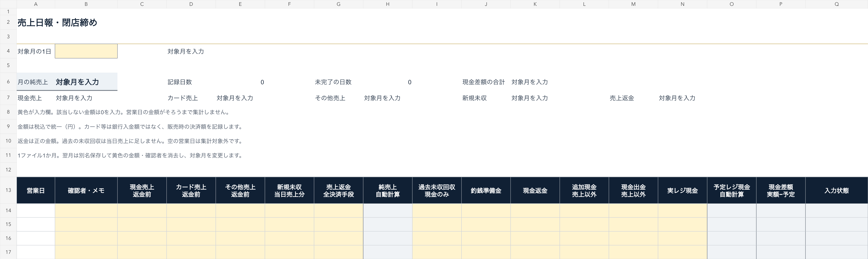Click the 確認者・メモ table header

click(86, 190)
